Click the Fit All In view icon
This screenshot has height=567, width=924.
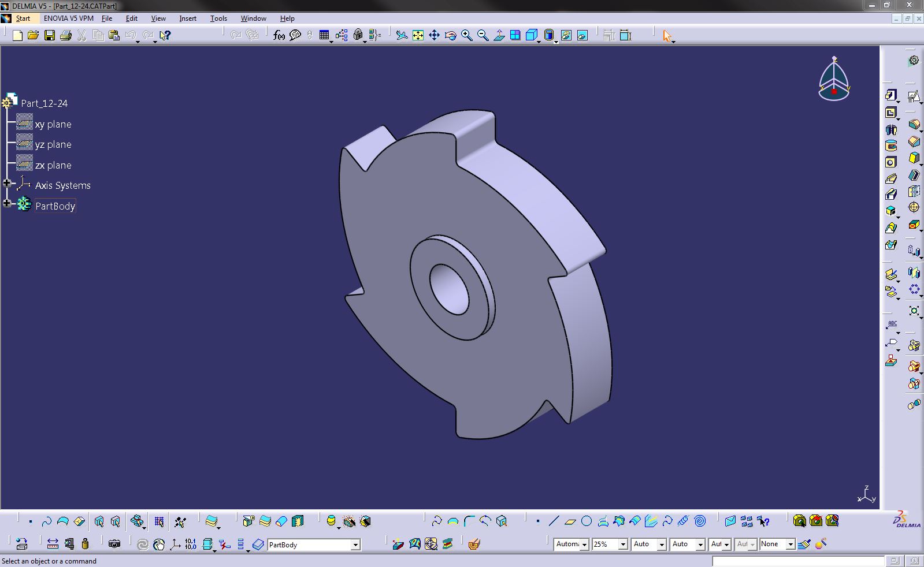click(418, 36)
